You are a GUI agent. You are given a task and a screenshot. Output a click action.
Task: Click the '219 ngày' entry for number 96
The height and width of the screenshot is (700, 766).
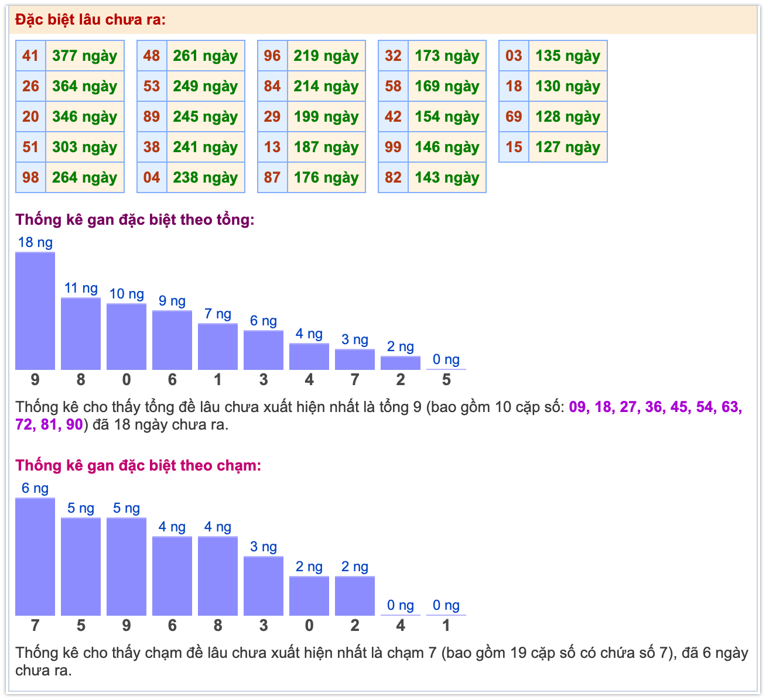(326, 56)
